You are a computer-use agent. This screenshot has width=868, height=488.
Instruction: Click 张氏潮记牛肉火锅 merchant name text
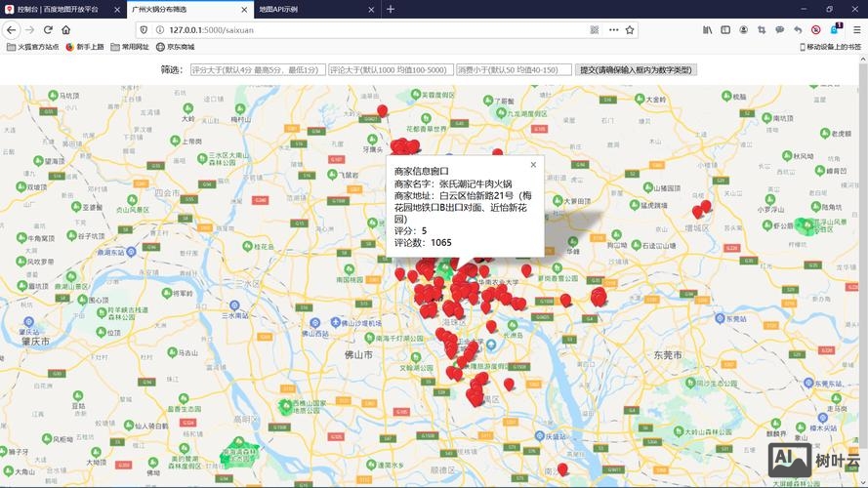click(x=475, y=183)
